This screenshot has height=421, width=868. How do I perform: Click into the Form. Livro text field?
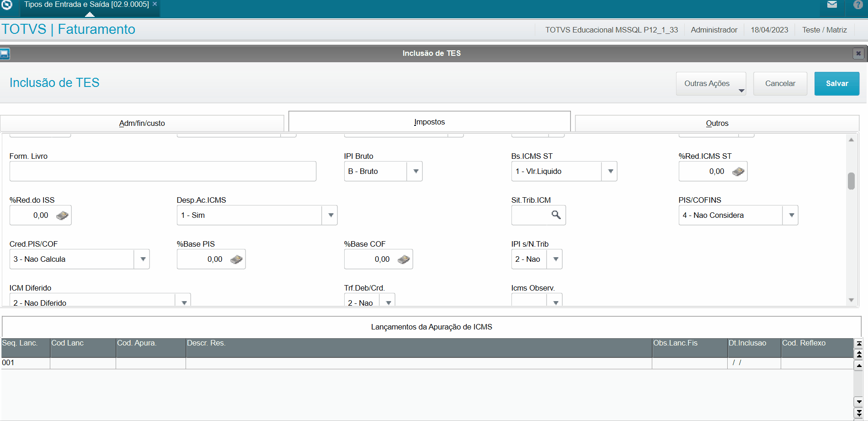click(x=163, y=171)
